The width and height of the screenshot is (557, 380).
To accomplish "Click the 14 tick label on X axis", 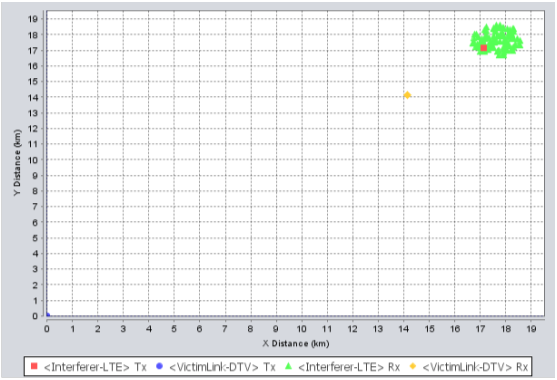I will (404, 329).
